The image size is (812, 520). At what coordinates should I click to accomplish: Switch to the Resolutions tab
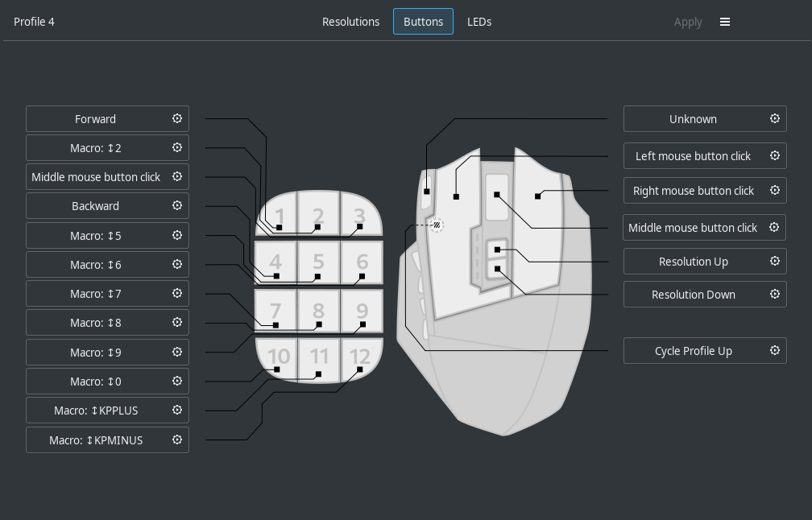coord(351,22)
